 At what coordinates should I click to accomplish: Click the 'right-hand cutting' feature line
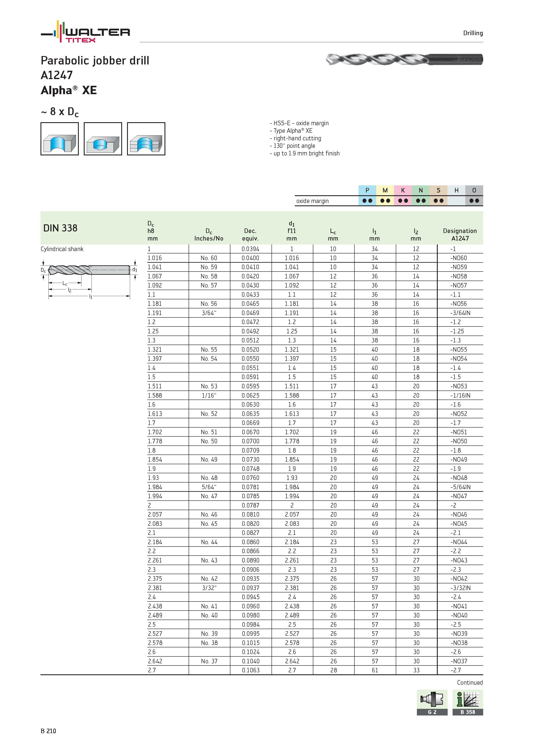295,138
